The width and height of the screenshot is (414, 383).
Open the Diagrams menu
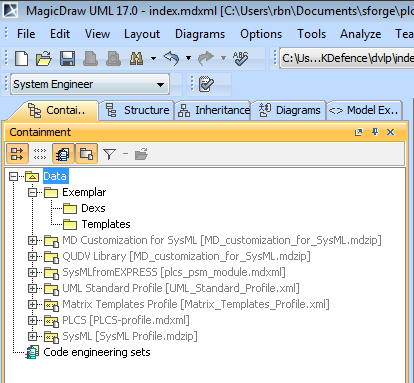[200, 34]
